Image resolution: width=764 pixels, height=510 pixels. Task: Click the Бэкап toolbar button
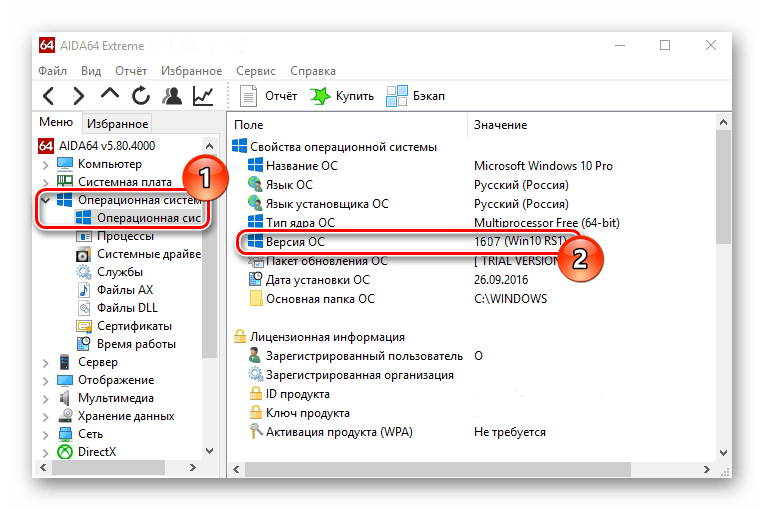pos(416,96)
